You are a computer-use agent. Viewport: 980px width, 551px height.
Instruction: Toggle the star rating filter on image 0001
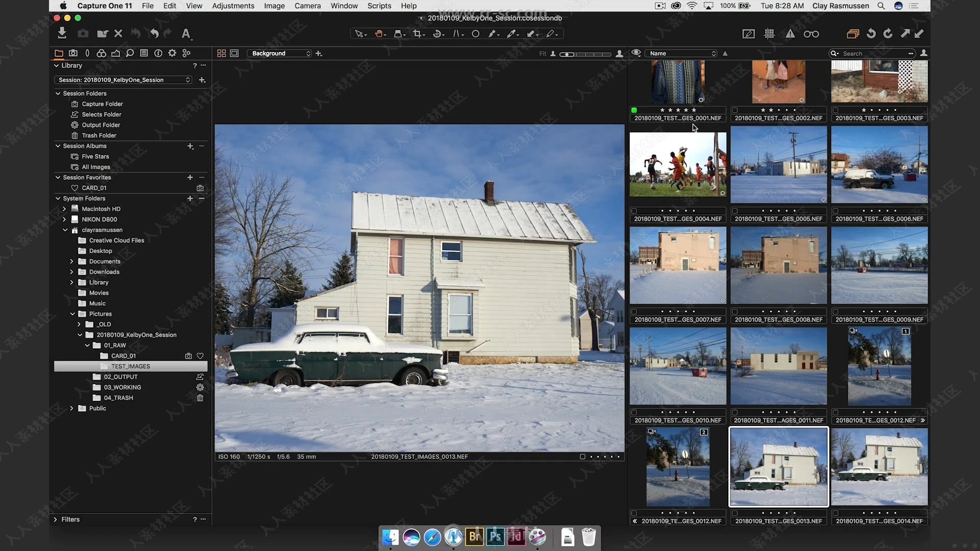pyautogui.click(x=678, y=110)
